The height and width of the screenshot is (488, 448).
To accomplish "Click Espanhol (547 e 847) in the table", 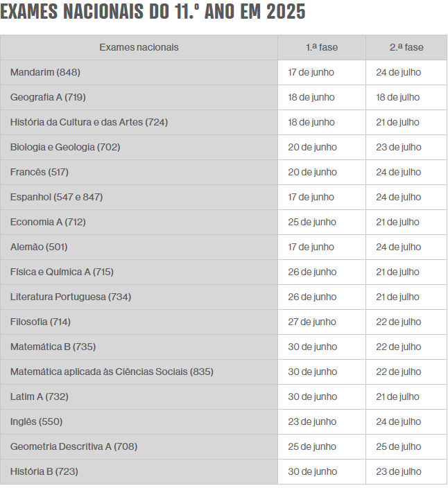I will point(56,197).
